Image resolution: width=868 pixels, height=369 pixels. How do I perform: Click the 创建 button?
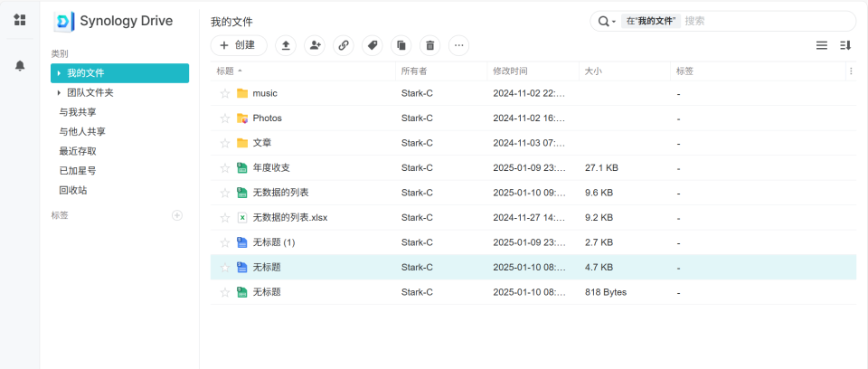(x=238, y=45)
